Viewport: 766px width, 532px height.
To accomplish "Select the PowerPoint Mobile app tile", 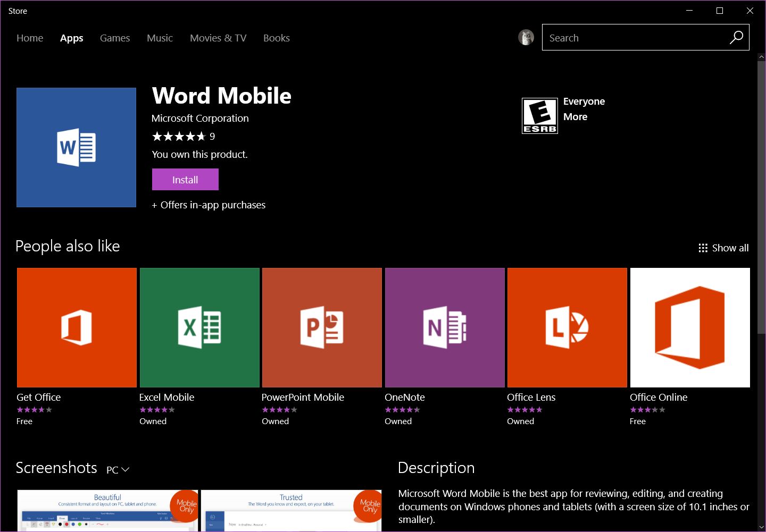I will (322, 327).
